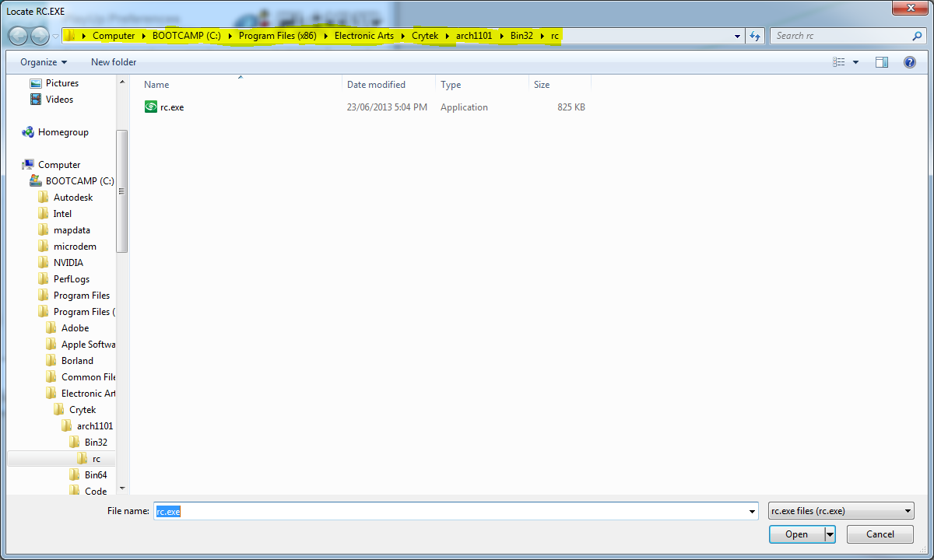
Task: Click Electronic Arts breadcrumb segment
Action: point(364,36)
